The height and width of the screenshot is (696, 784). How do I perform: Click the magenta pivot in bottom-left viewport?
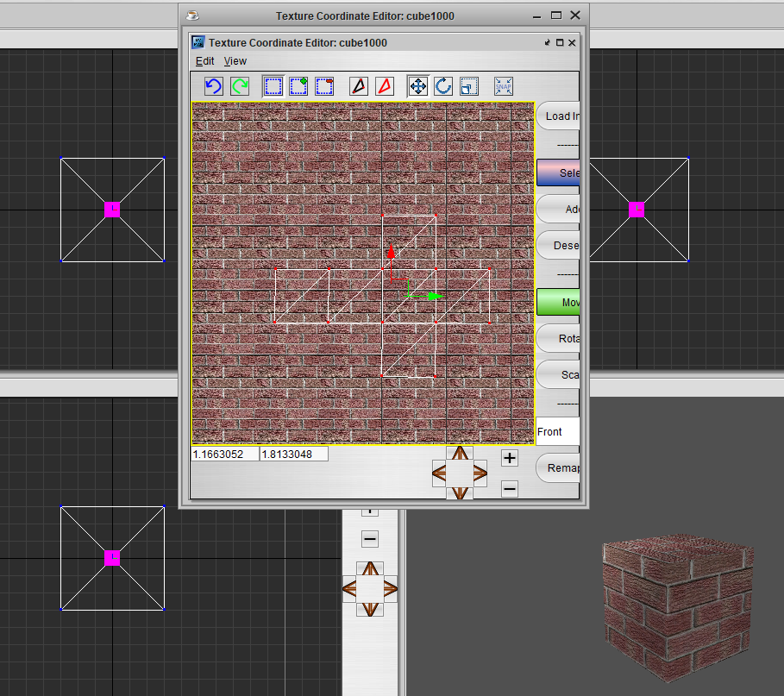(x=112, y=558)
